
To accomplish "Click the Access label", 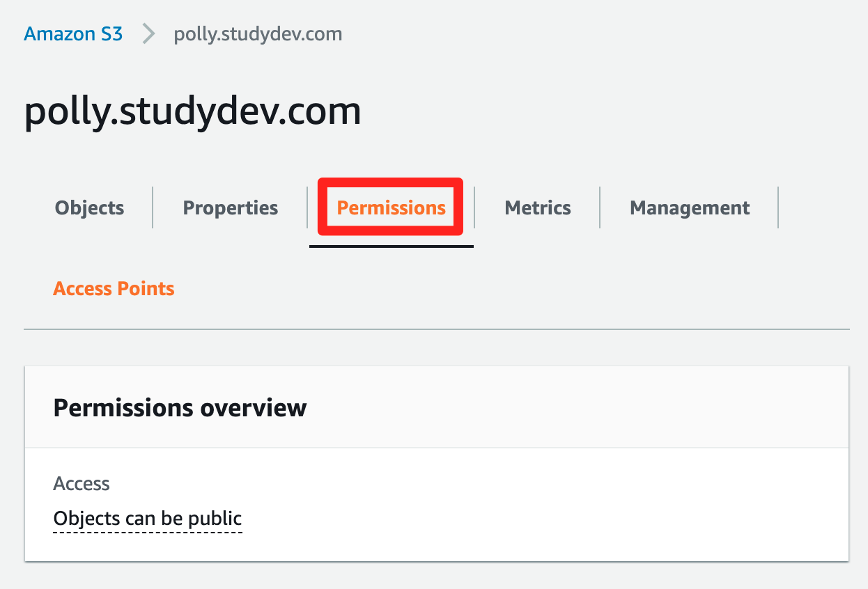I will coord(82,483).
